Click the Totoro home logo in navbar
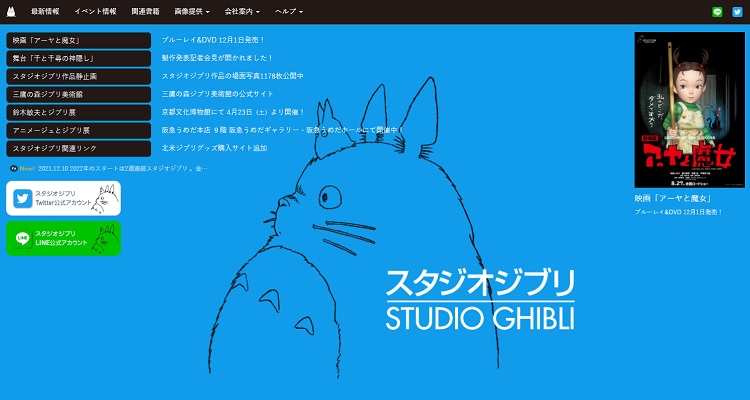 [x=11, y=11]
